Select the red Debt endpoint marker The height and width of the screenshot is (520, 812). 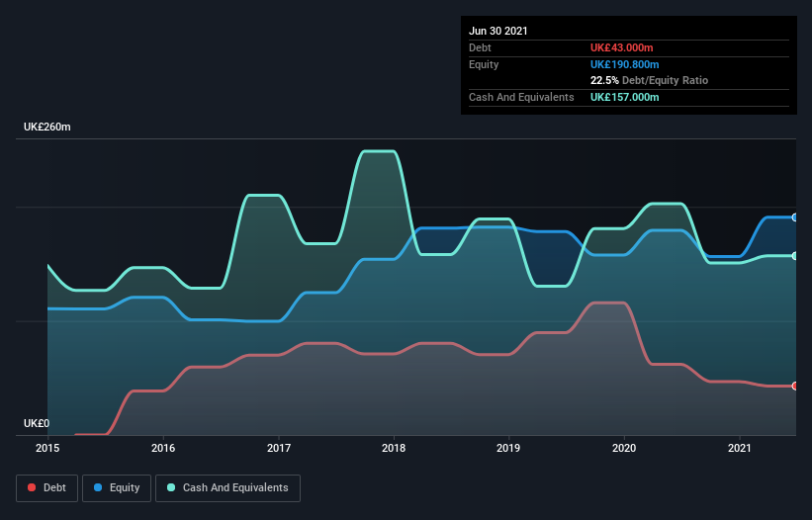pos(795,386)
